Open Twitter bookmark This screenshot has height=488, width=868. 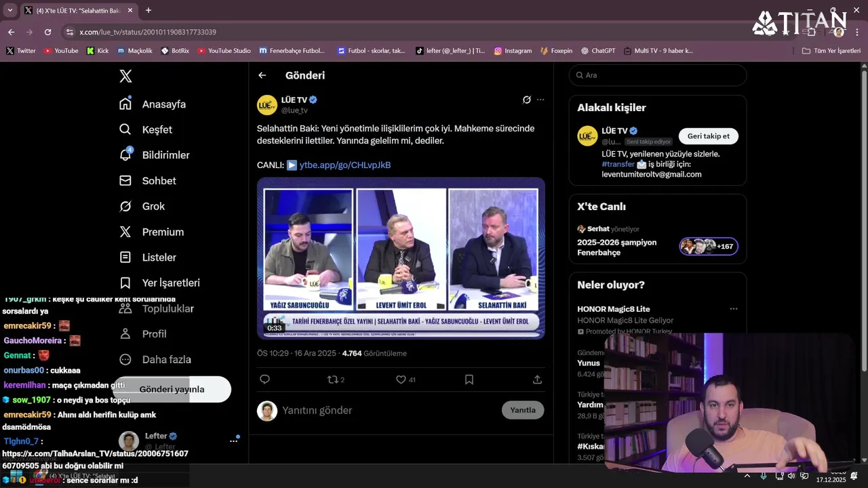[21, 51]
